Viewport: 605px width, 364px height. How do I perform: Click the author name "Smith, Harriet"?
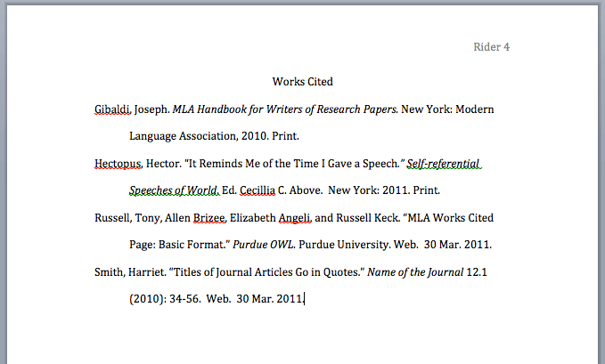point(130,272)
